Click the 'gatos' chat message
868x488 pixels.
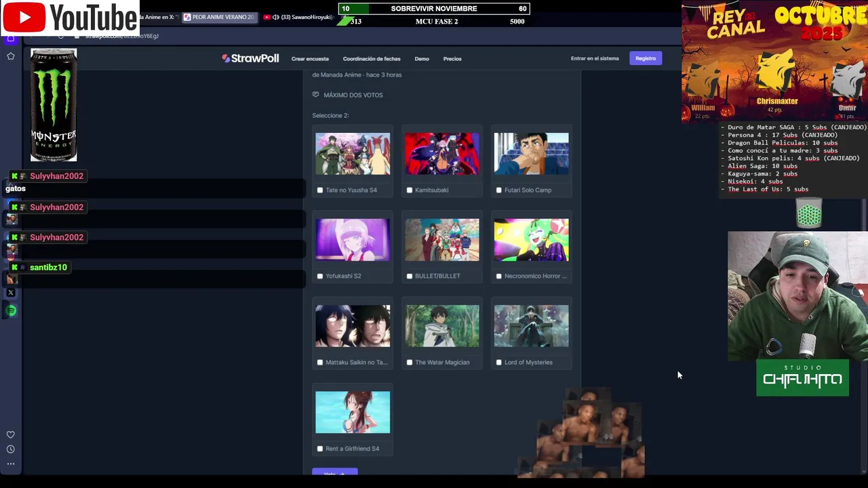click(x=16, y=188)
